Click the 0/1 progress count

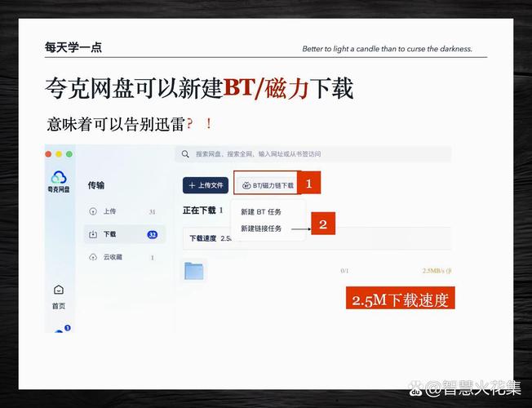point(344,271)
